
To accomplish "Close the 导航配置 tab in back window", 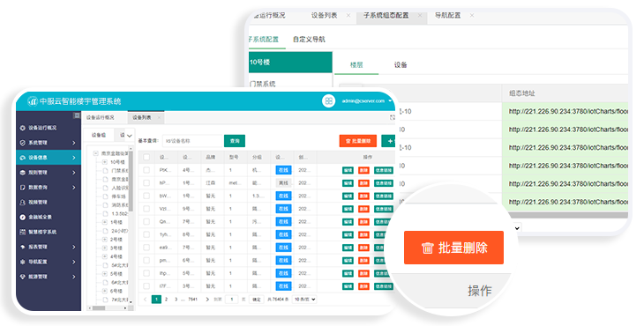I will tap(472, 16).
